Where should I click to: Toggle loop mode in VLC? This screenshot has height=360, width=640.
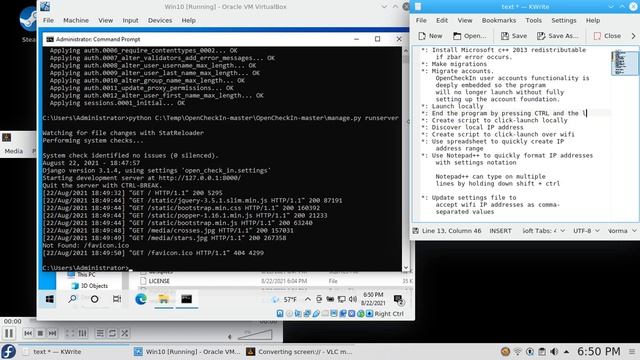click(112, 333)
